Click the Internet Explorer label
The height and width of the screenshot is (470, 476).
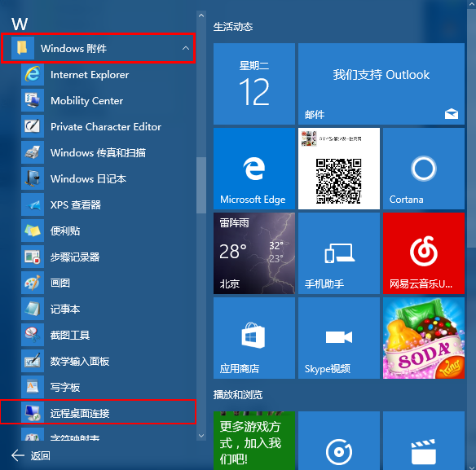pos(90,75)
